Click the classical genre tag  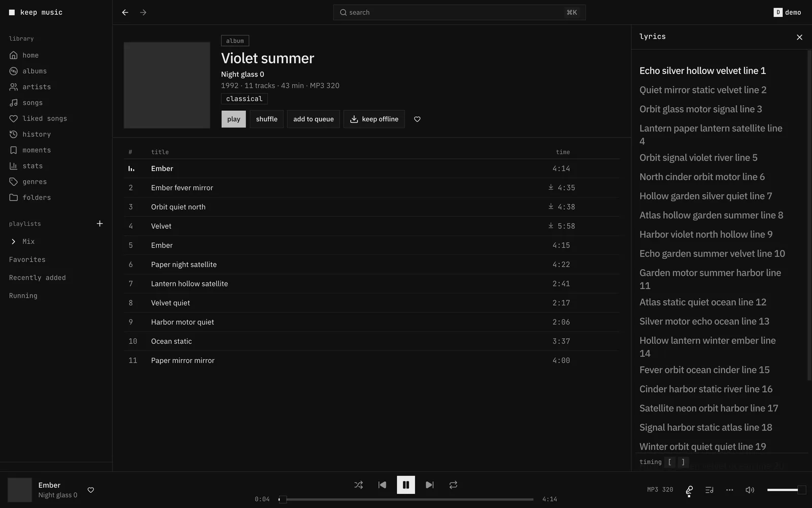[244, 99]
